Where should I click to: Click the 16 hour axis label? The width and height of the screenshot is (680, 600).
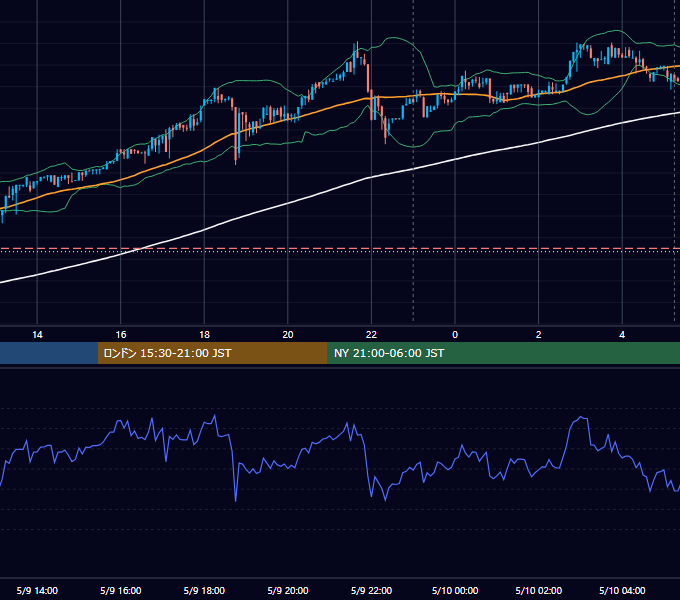pyautogui.click(x=121, y=335)
